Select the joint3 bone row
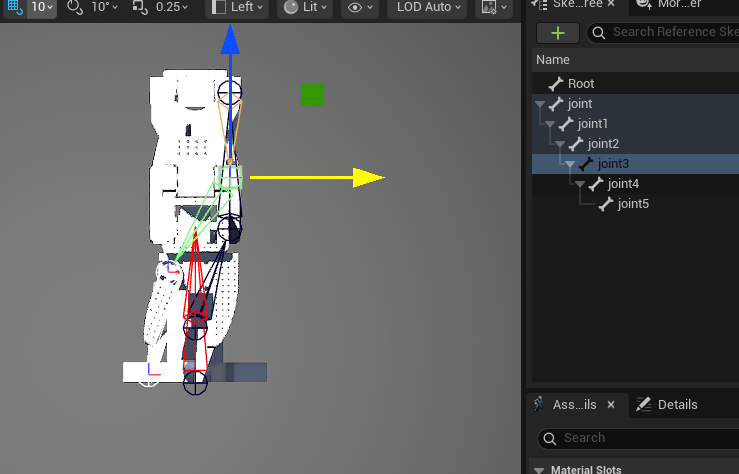 tap(635, 163)
